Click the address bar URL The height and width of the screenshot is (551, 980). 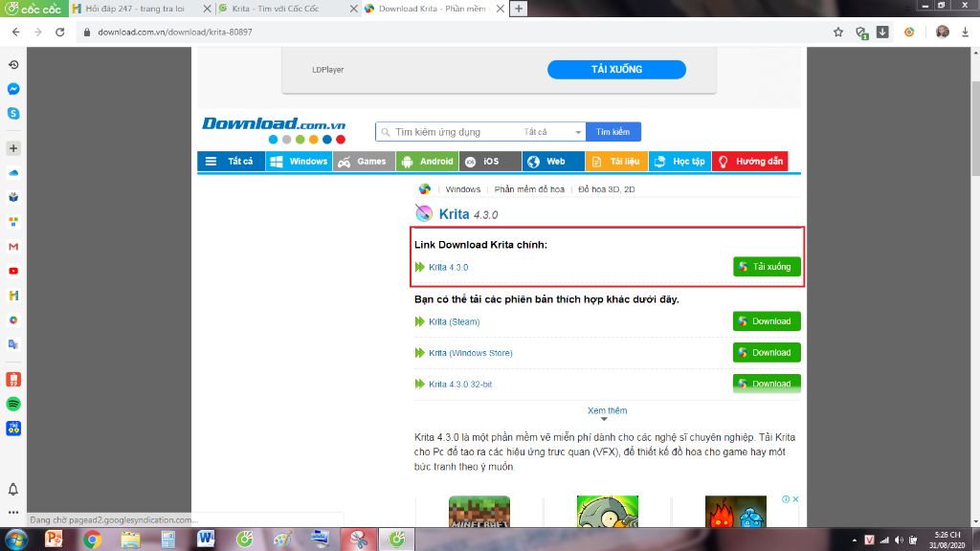click(x=175, y=32)
